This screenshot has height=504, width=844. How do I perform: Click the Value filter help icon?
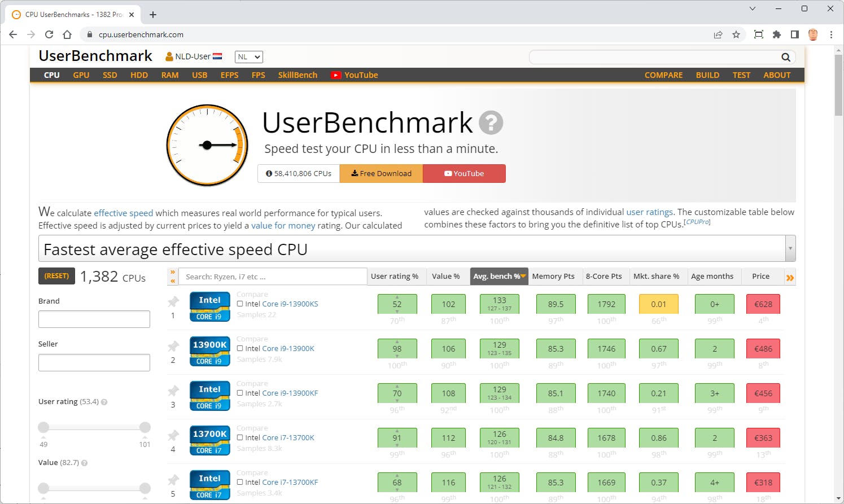click(x=85, y=463)
